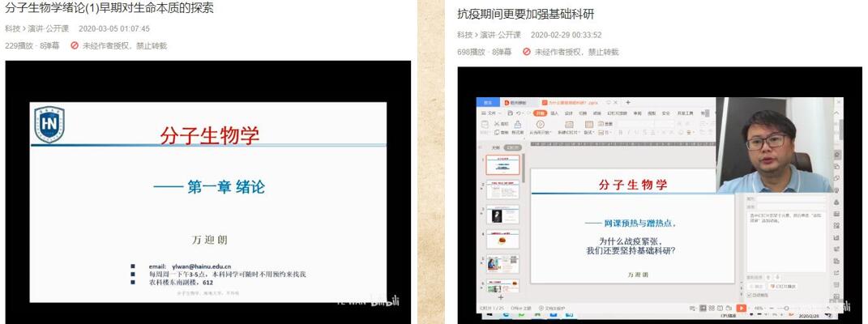Select slide 5 thumbnail in WPS panel

[x=502, y=264]
